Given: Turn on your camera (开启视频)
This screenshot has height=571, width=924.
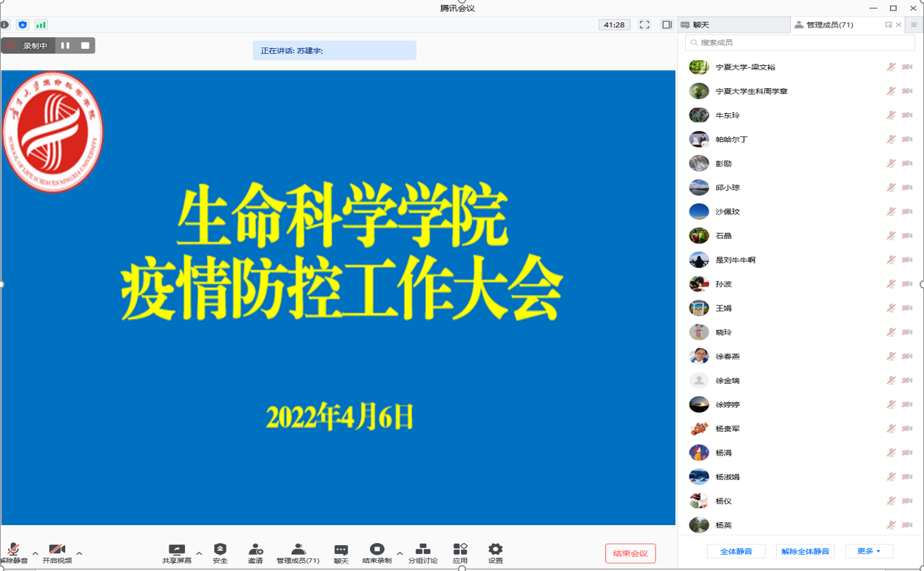Looking at the screenshot, I should pos(57,550).
